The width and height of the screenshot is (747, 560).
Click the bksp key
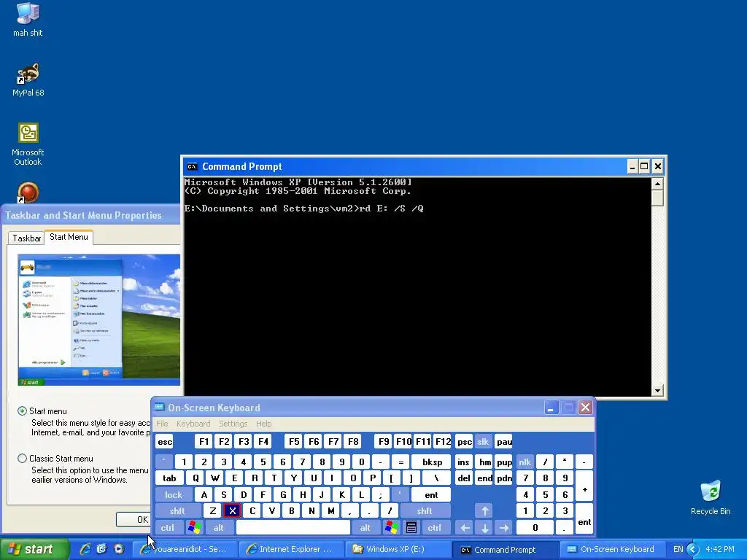click(x=432, y=462)
